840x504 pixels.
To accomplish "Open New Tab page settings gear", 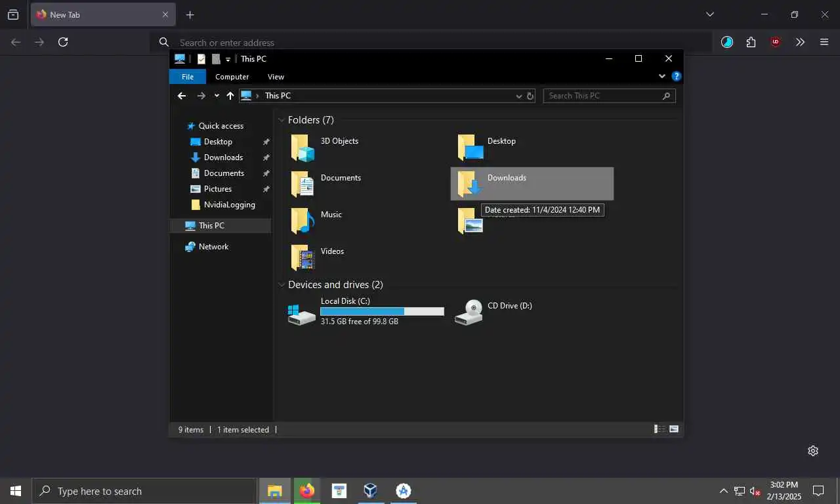I will tap(813, 451).
